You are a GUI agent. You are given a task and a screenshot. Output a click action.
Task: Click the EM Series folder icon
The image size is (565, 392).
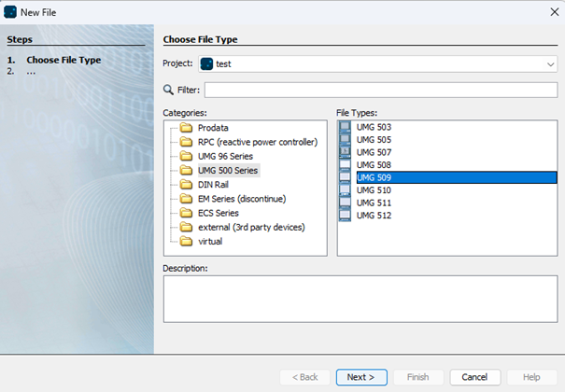point(186,199)
